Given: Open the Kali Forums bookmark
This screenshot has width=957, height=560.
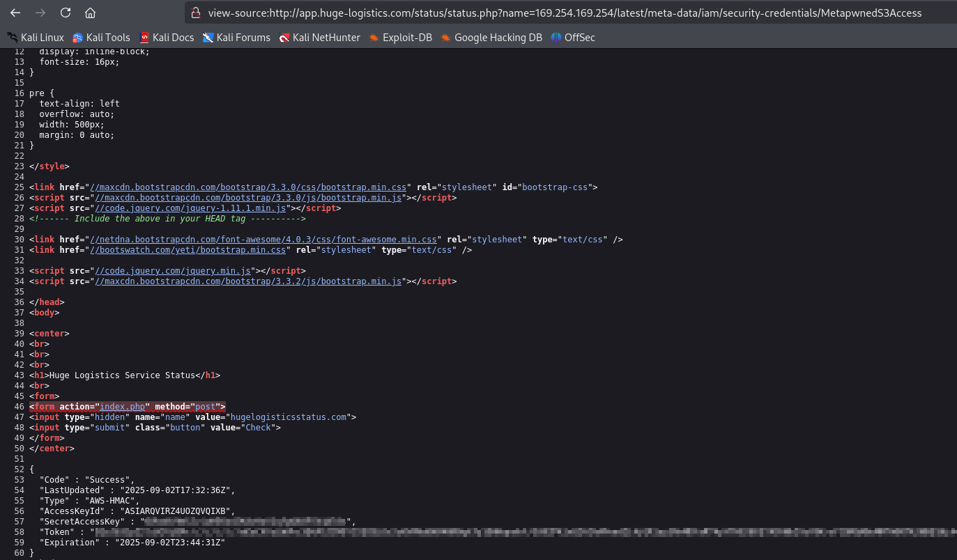Looking at the screenshot, I should [x=236, y=38].
